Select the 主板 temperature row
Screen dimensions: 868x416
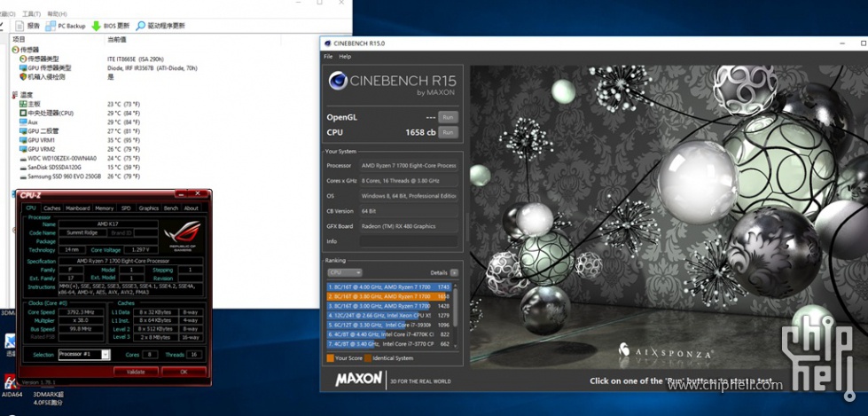[x=30, y=104]
